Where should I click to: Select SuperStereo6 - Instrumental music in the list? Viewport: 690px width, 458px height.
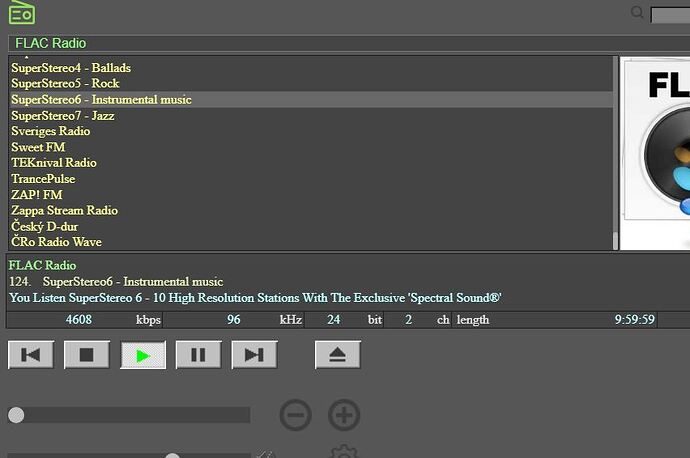point(311,99)
